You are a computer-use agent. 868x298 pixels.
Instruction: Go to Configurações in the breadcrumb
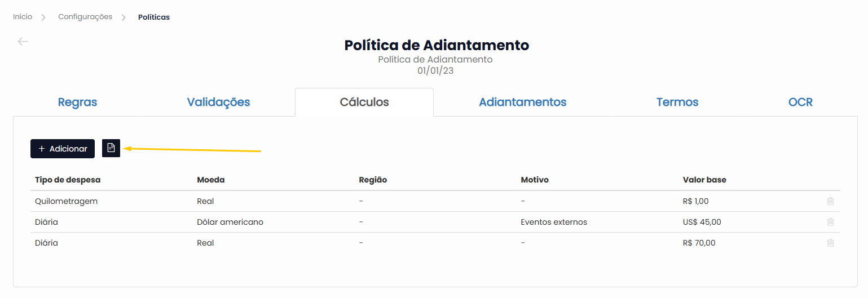85,17
